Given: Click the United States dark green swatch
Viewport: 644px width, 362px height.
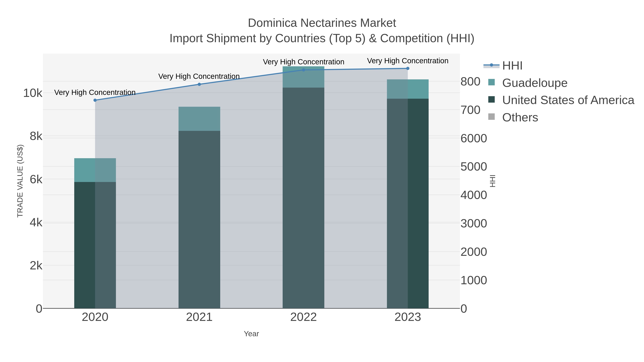Looking at the screenshot, I should (x=492, y=99).
